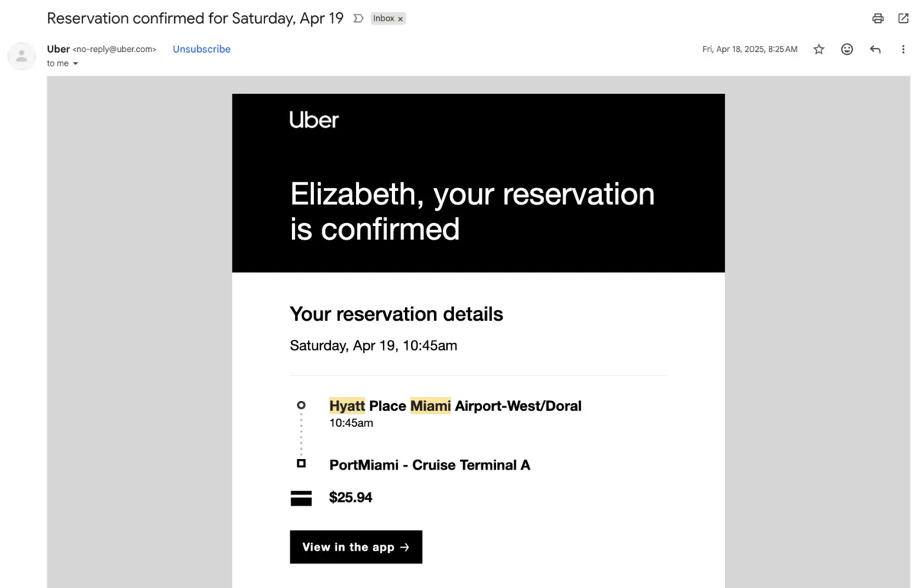The width and height of the screenshot is (917, 588).
Task: Reply to the Uber email
Action: pyautogui.click(x=875, y=49)
